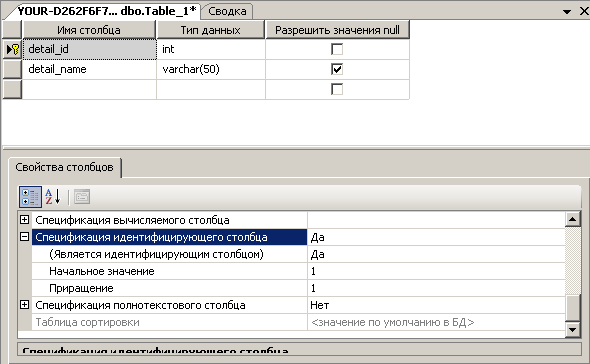
Task: Close the table designer document window
Action: pos(584,11)
